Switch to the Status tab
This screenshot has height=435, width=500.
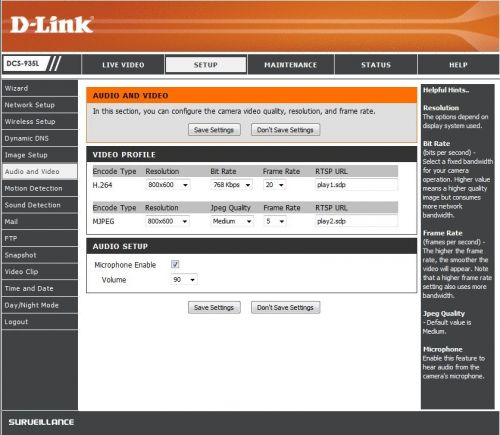tap(376, 65)
